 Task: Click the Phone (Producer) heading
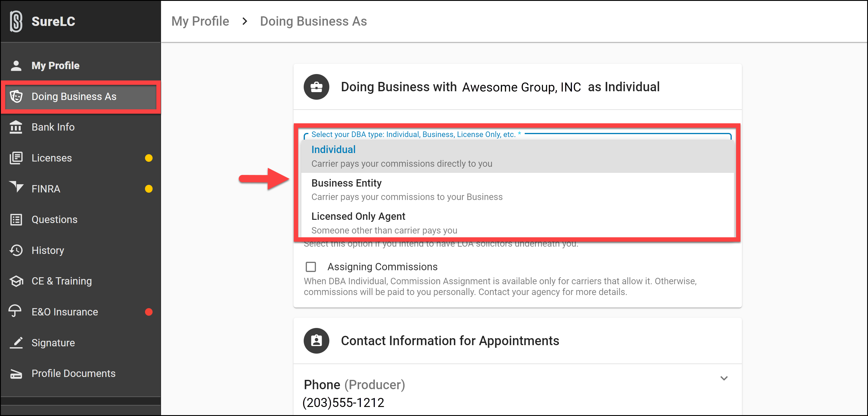pyautogui.click(x=354, y=385)
